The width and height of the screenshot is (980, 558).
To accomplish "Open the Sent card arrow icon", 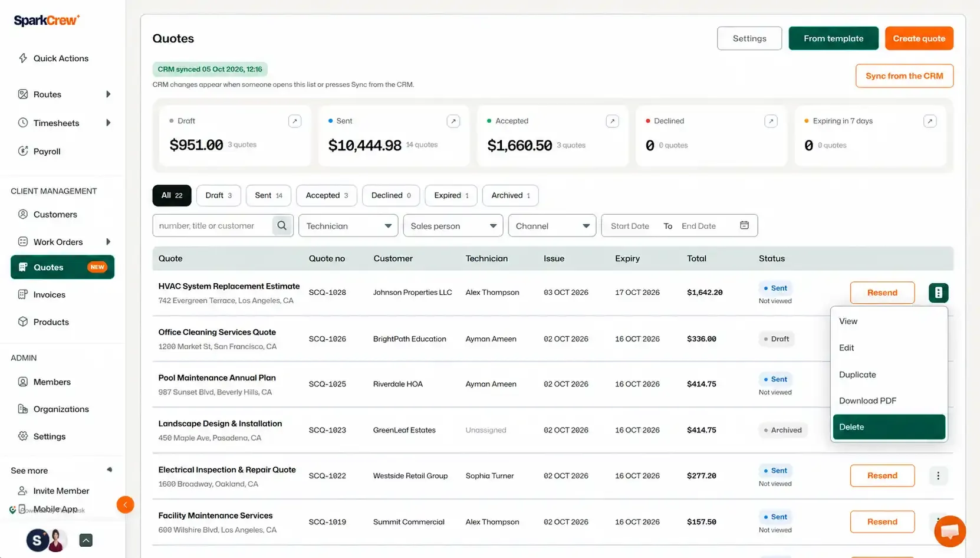I will coord(453,121).
